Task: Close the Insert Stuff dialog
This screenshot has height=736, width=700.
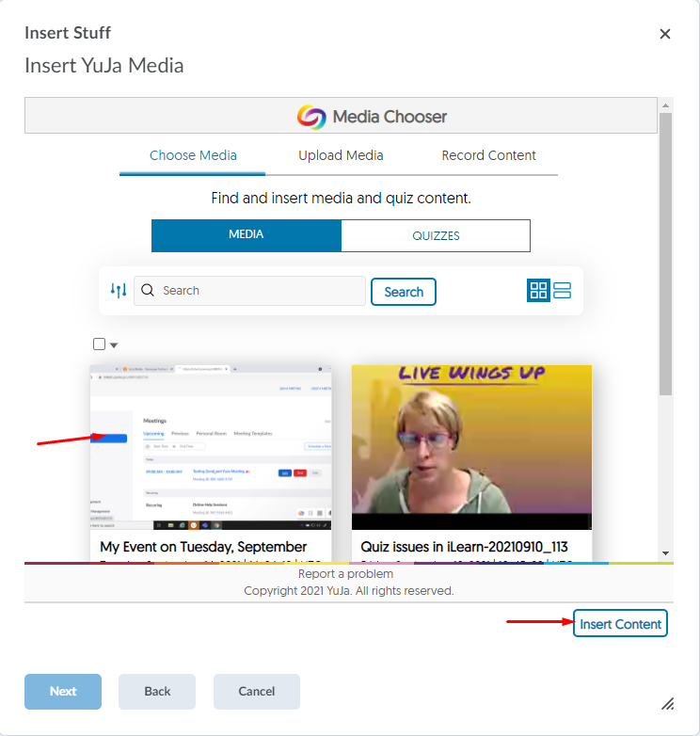Action: (665, 34)
